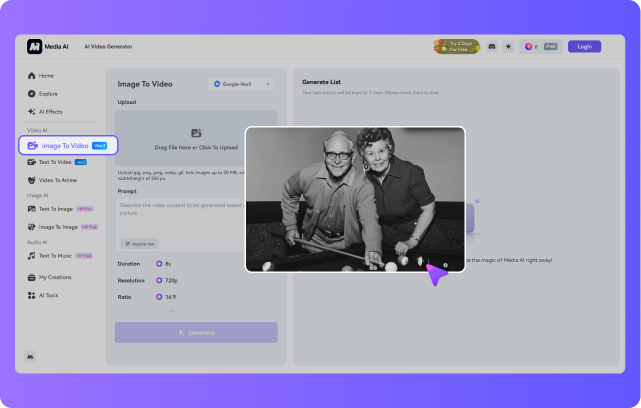Click the Generate button
The height and width of the screenshot is (408, 641).
coord(196,333)
